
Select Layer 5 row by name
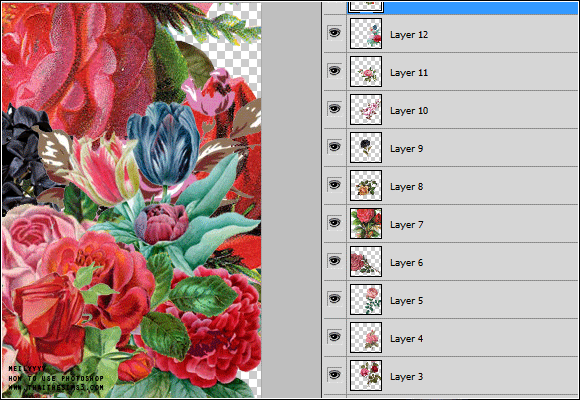click(x=407, y=301)
